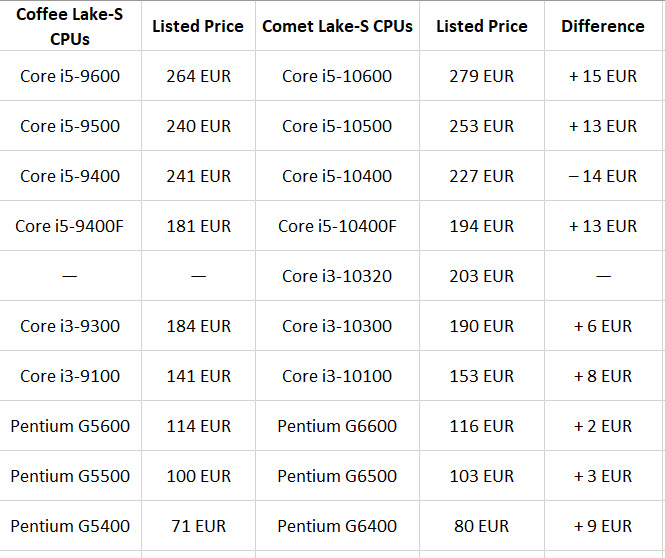Image resolution: width=665 pixels, height=558 pixels.
Task: Select the Core i3-9300 cell
Action: 70,326
